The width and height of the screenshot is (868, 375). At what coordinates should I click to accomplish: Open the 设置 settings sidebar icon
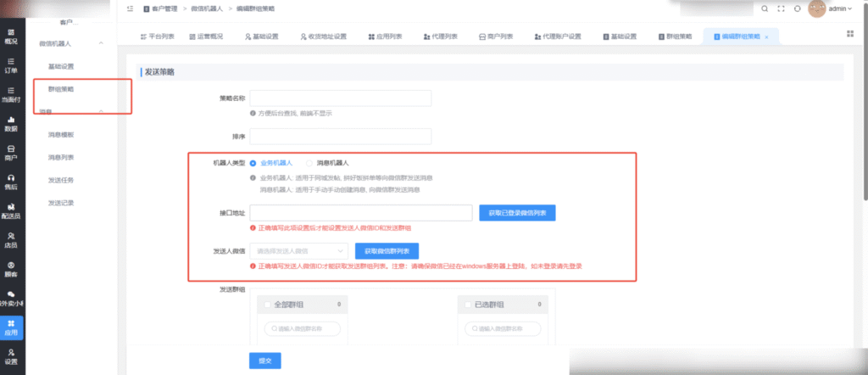[11, 356]
